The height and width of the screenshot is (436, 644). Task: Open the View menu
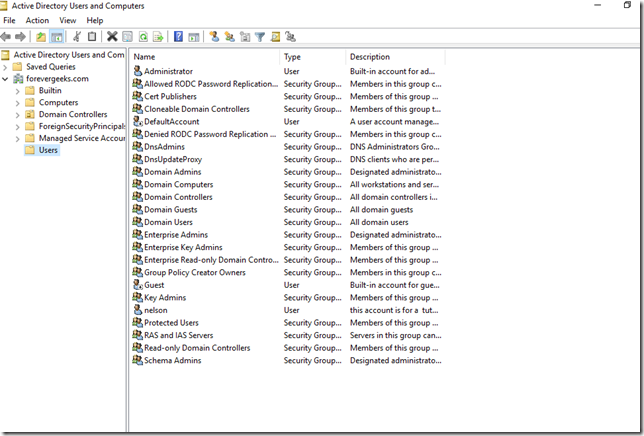tap(67, 20)
